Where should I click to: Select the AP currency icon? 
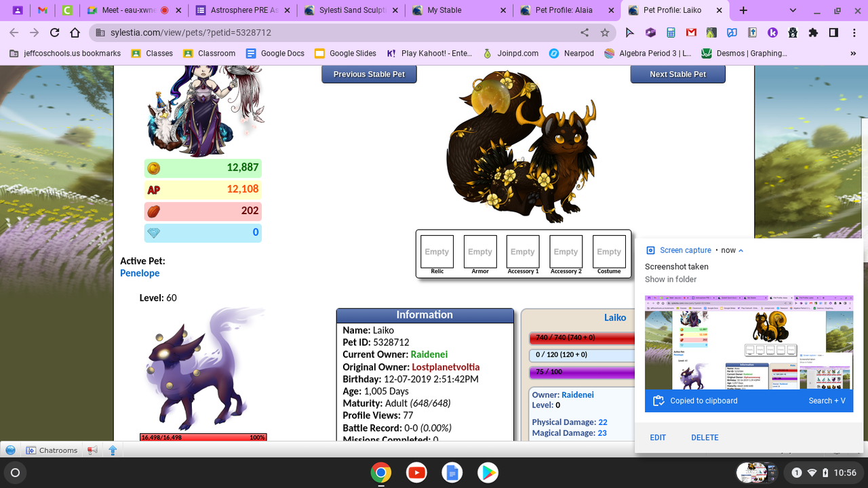click(153, 189)
